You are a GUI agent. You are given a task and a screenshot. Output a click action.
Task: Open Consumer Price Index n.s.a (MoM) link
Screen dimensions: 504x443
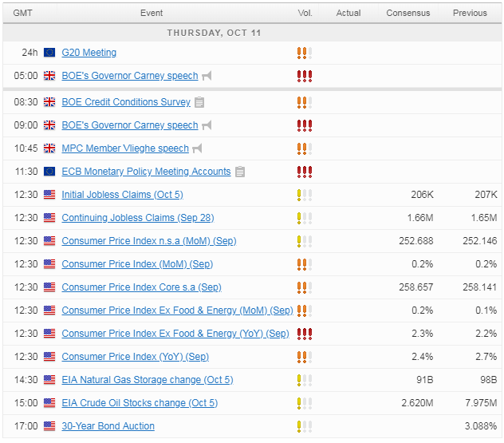149,241
